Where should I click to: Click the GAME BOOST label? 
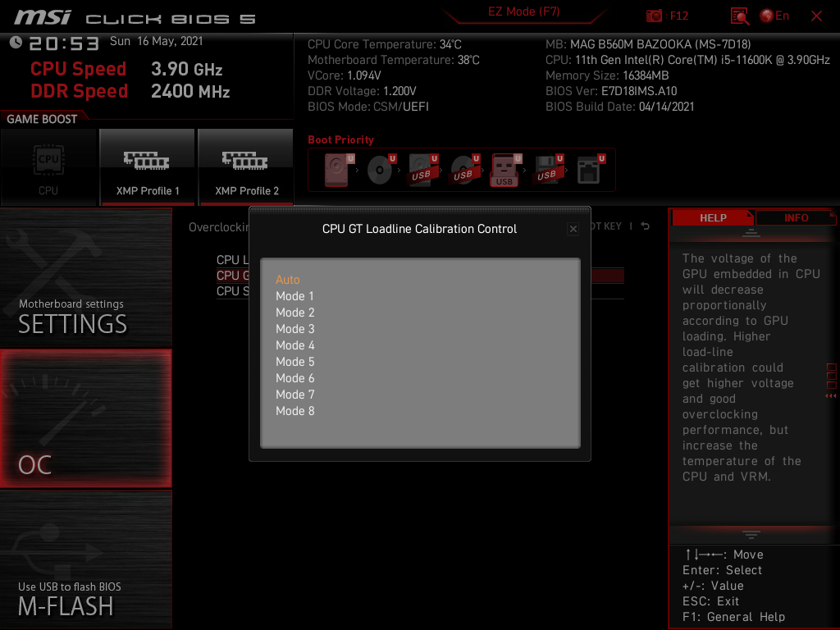tap(42, 119)
